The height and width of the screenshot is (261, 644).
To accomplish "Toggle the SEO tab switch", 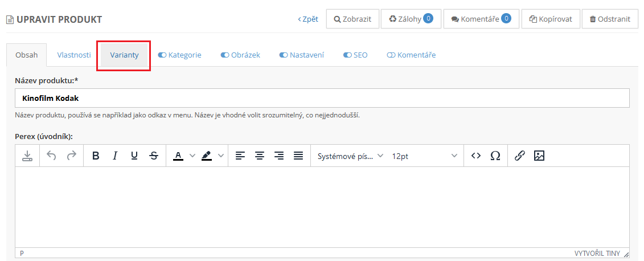I will pos(347,55).
